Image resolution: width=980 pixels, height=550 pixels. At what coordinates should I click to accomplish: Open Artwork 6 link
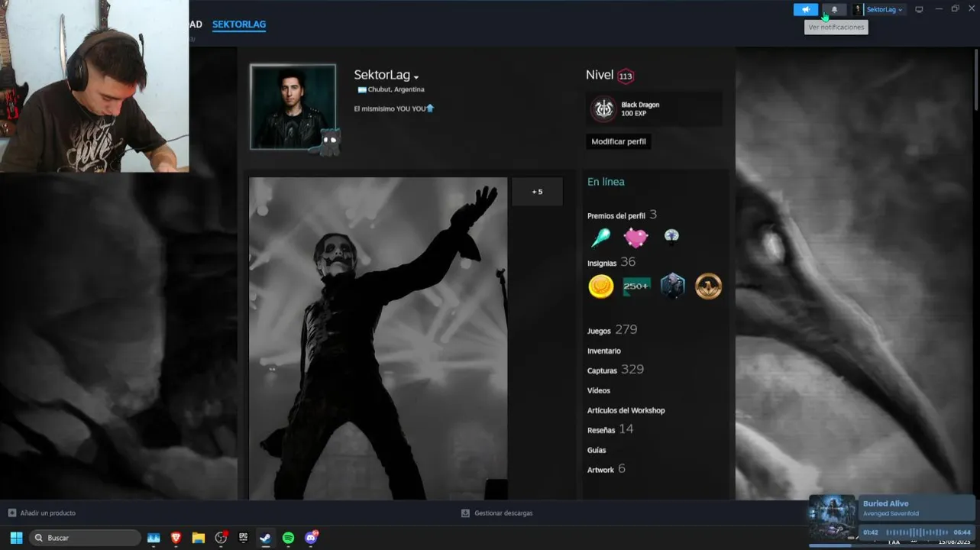tap(606, 469)
